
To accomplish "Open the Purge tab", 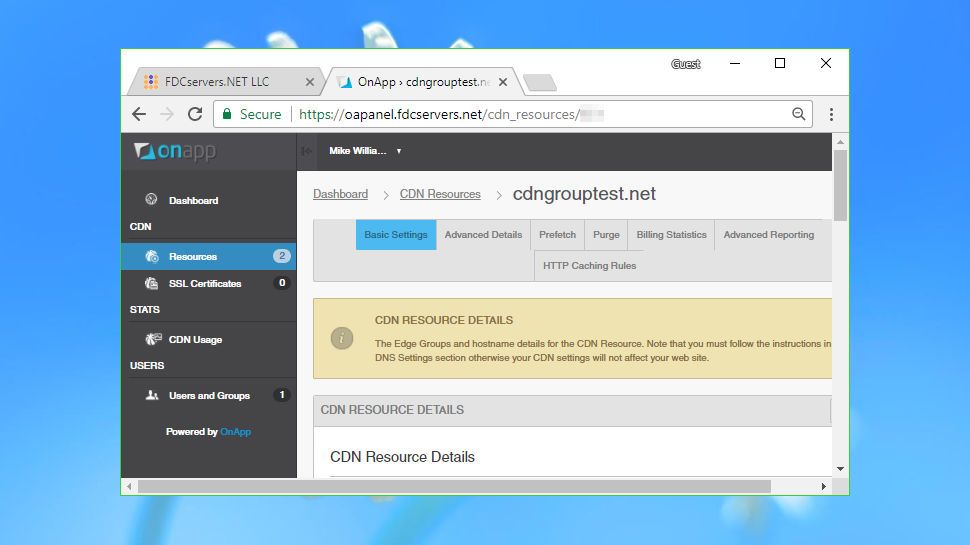I will pos(606,234).
